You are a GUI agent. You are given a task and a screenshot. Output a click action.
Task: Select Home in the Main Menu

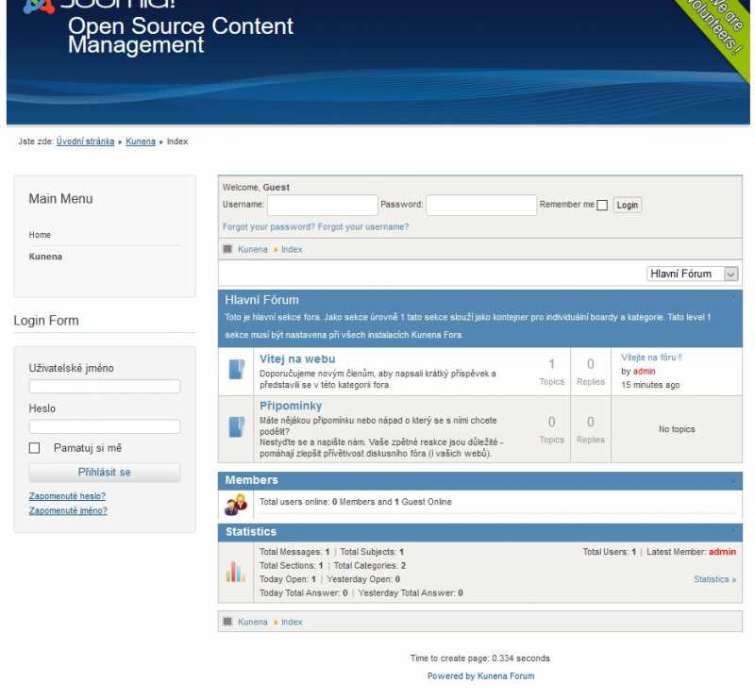40,235
